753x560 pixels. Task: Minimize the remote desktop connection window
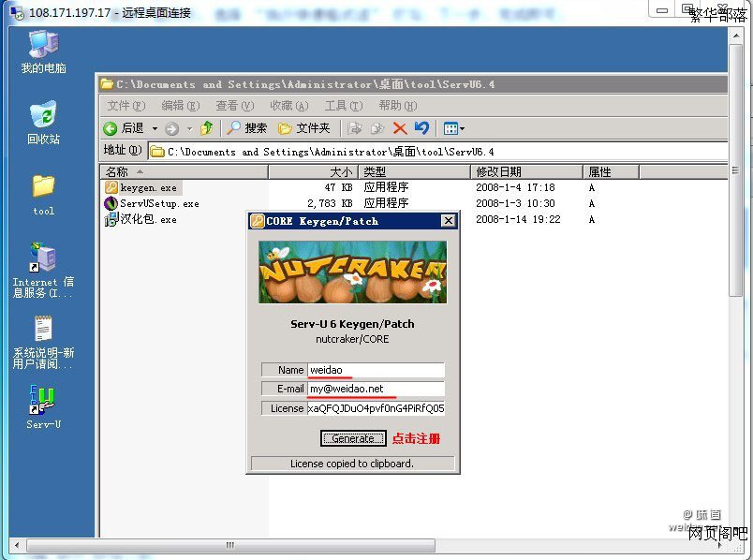click(662, 9)
